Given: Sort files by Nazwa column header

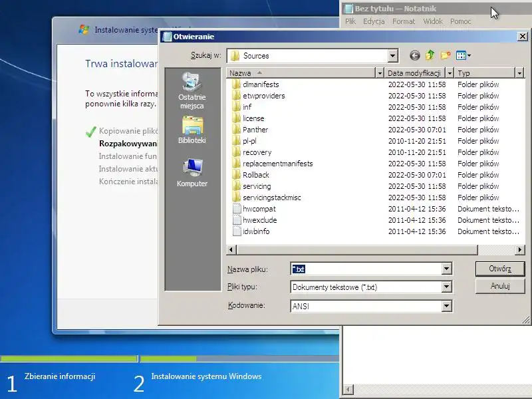Looking at the screenshot, I should (301, 73).
